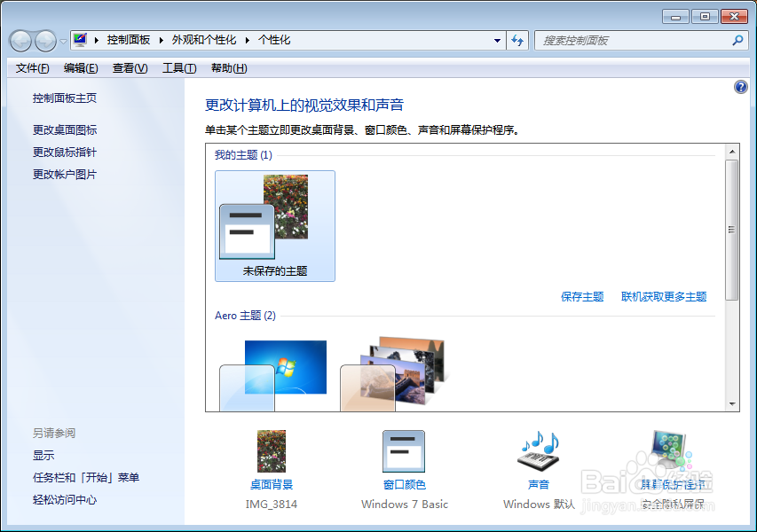Open the 声音 sound settings icon
757x532 pixels.
(537, 452)
